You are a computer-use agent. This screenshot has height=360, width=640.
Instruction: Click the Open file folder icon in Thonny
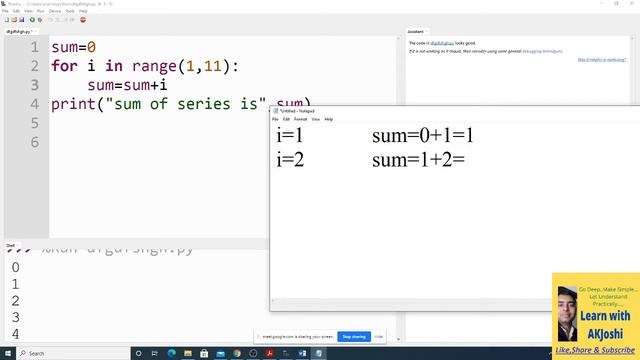pyautogui.click(x=14, y=20)
